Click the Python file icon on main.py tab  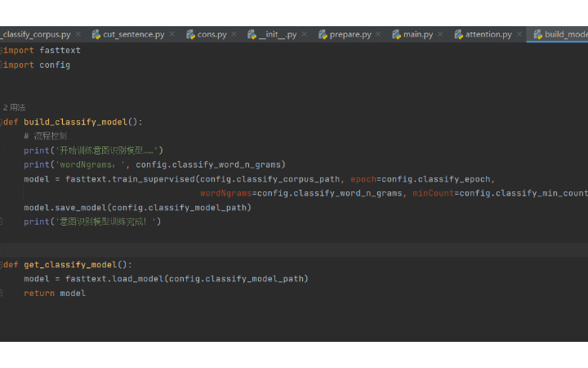click(x=396, y=34)
